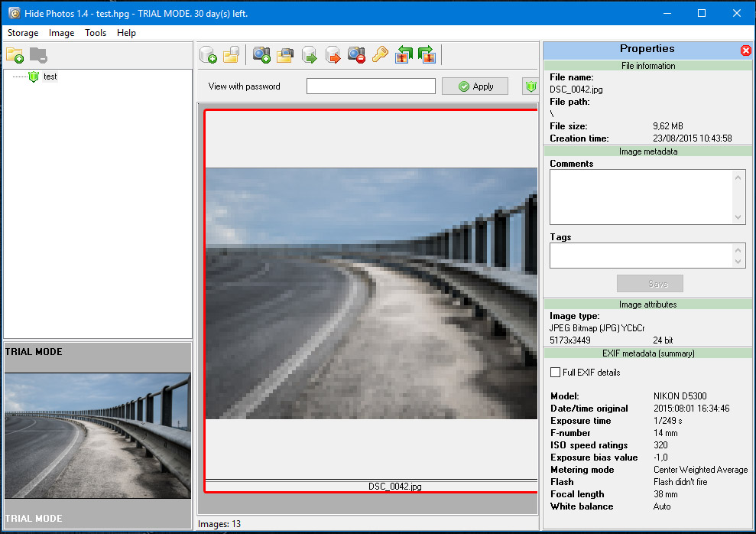
Task: Open the Image menu
Action: click(x=62, y=33)
